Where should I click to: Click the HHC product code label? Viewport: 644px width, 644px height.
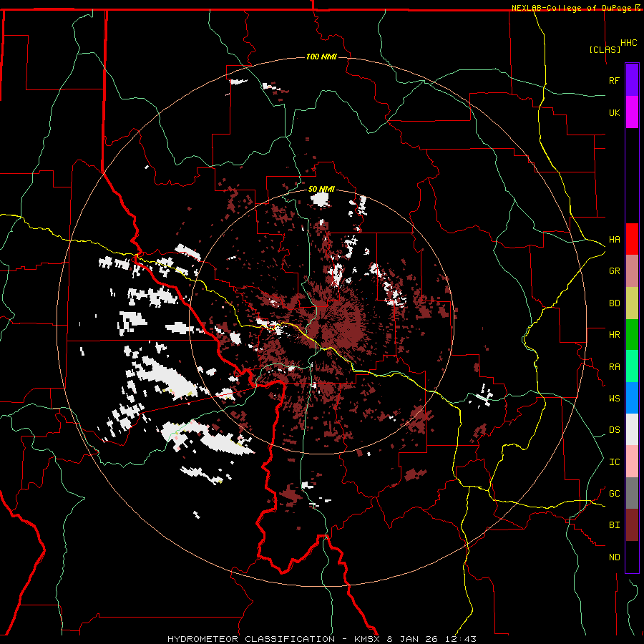pyautogui.click(x=628, y=43)
